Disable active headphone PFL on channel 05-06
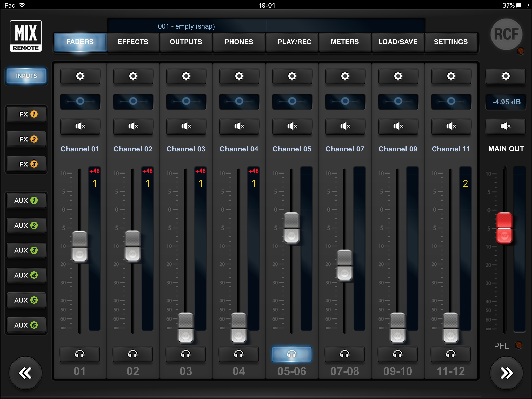Image resolution: width=532 pixels, height=399 pixels. 292,354
